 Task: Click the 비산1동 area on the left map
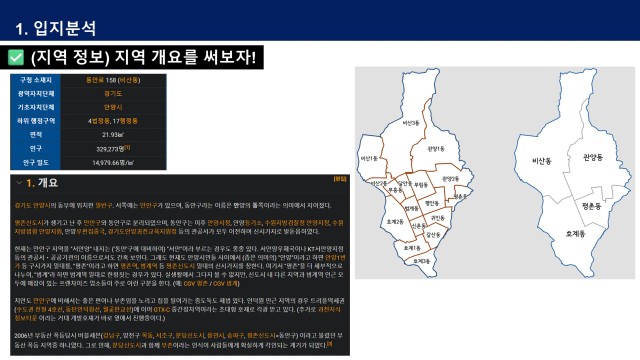point(369,158)
